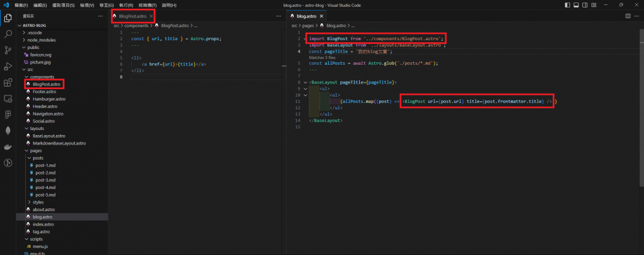Viewport: 644px width, 255px height.
Task: Toggle bottom panel layout icon
Action: point(576,5)
